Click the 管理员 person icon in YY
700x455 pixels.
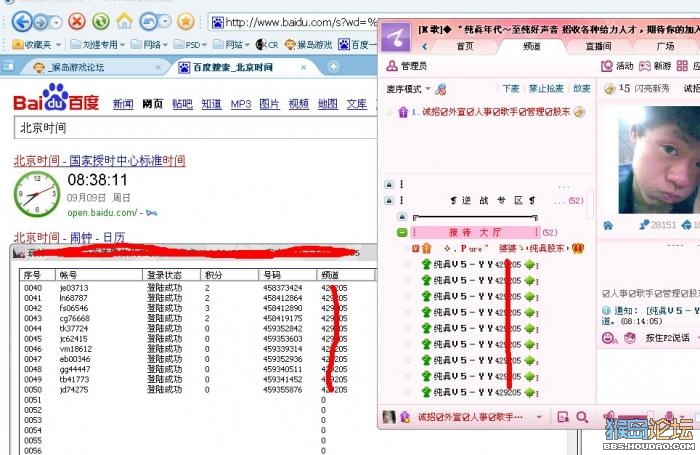pyautogui.click(x=392, y=66)
